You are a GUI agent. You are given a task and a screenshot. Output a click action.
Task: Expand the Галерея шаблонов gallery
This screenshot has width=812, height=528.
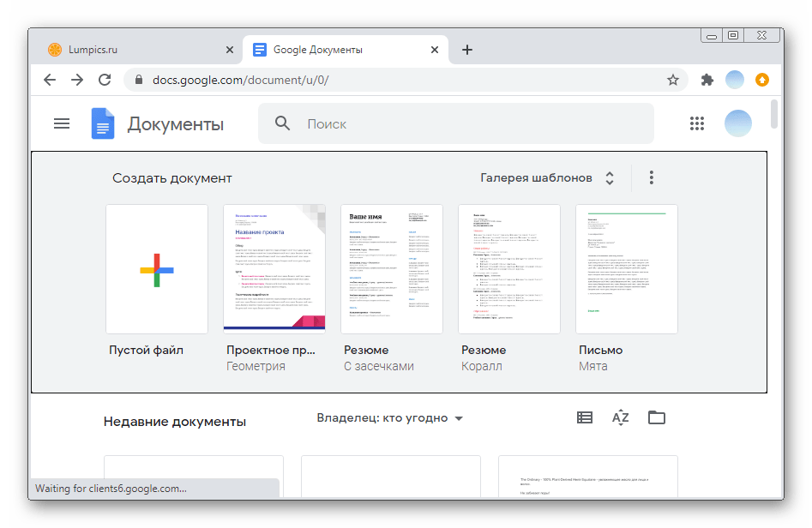[547, 177]
